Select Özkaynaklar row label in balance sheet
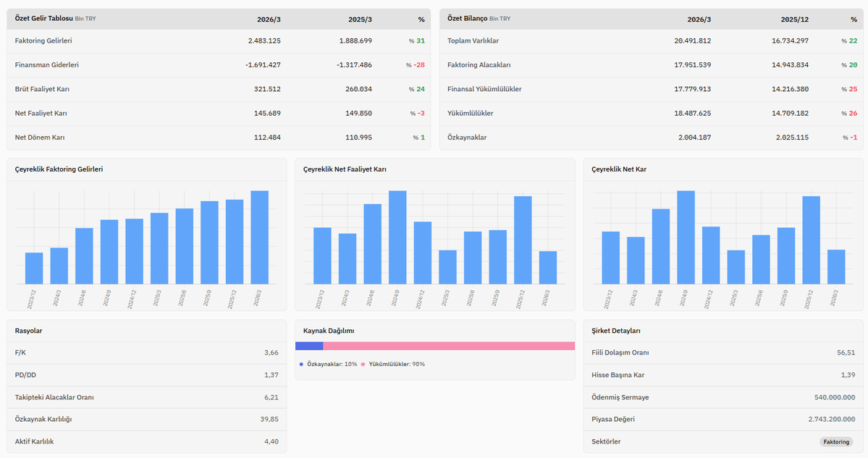Screen dimensions: 868x458 467,137
